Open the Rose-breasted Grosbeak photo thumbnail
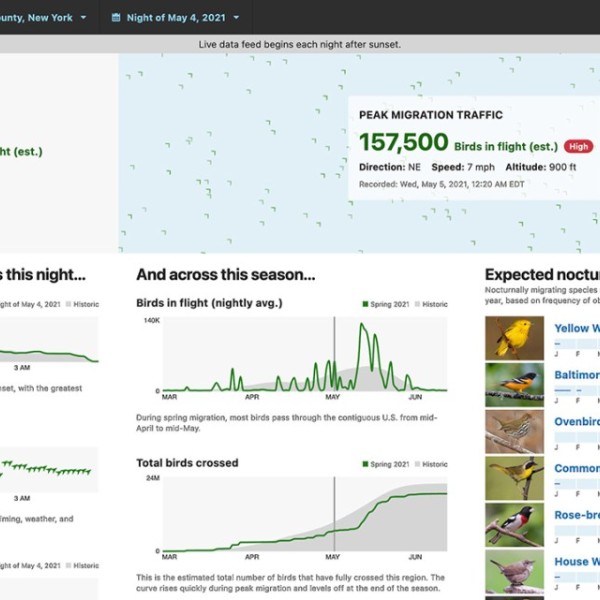The height and width of the screenshot is (600, 600). click(514, 524)
